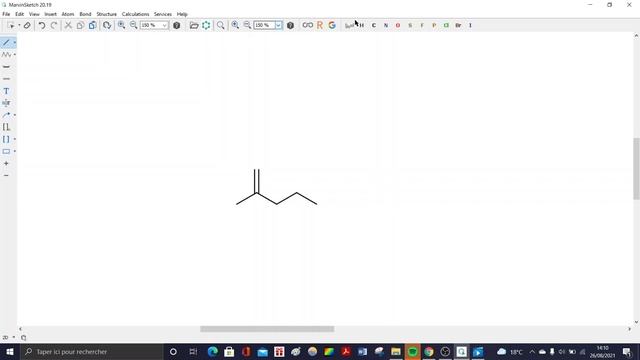Expand bond tool options arrow
Viewport: 640px width, 360px height.
[x=15, y=42]
